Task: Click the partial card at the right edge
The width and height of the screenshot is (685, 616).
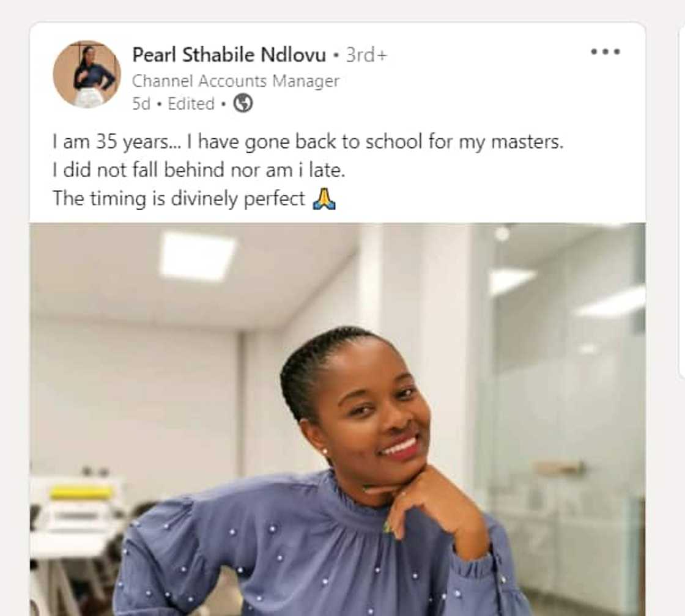Action: (x=681, y=202)
